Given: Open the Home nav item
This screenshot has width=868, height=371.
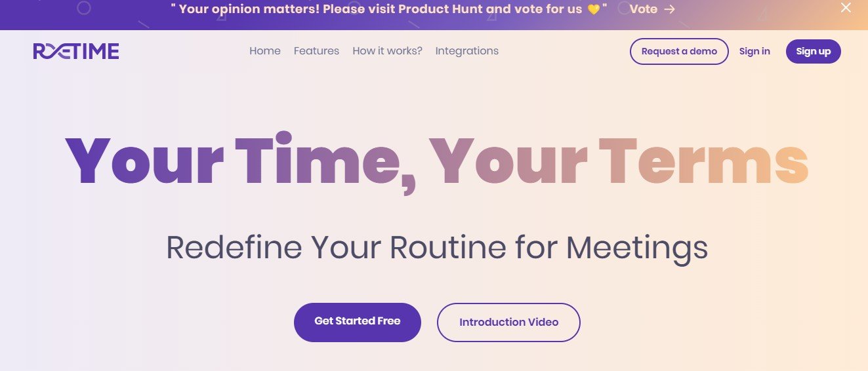Looking at the screenshot, I should tap(265, 51).
